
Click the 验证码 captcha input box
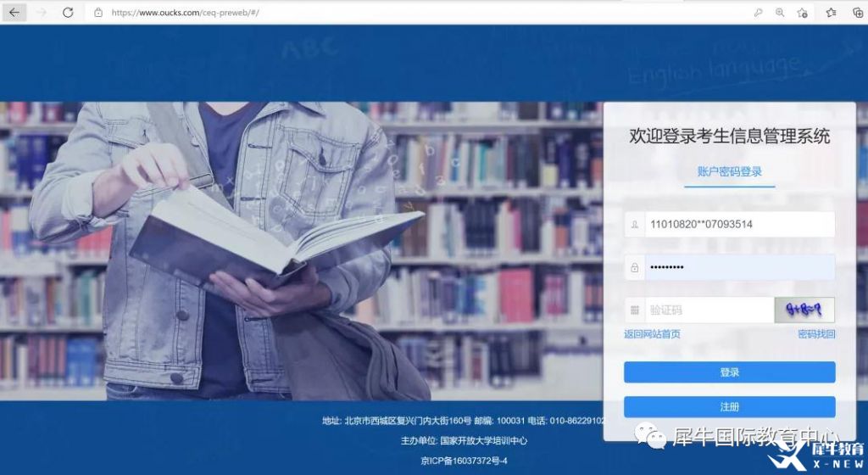click(709, 310)
